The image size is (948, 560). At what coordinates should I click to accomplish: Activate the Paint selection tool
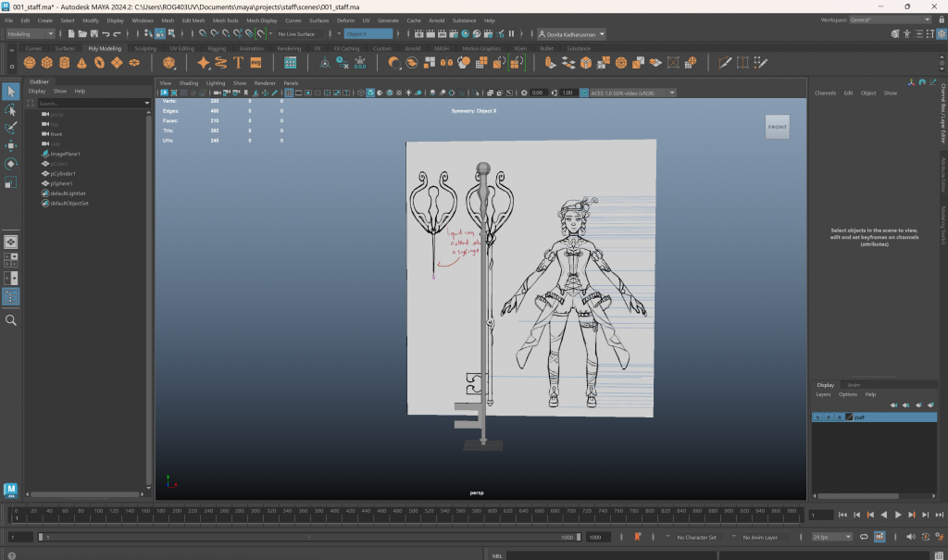[11, 128]
